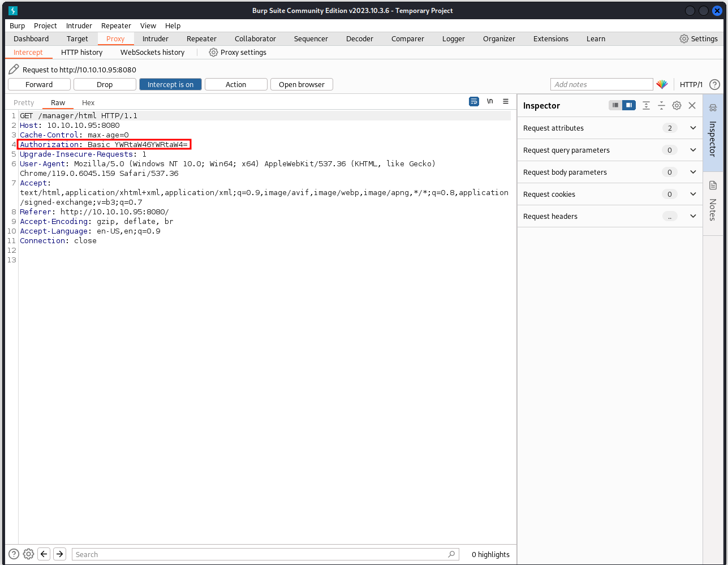Switch to Repeater tab
The image size is (728, 565).
coord(201,38)
